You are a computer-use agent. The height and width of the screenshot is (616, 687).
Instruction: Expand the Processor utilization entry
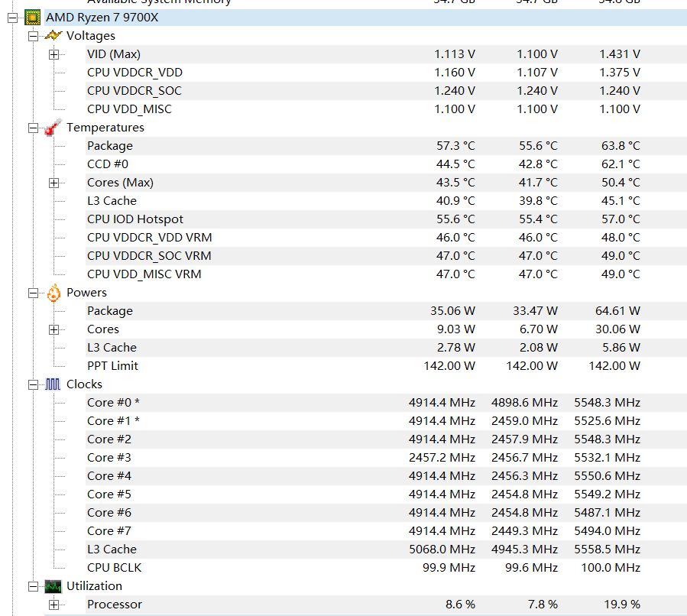[53, 604]
